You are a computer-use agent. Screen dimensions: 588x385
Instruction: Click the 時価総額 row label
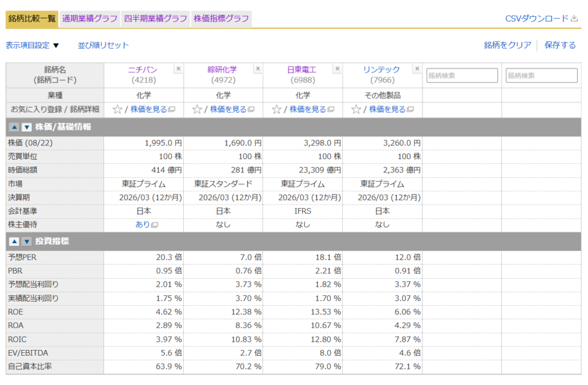[22, 170]
